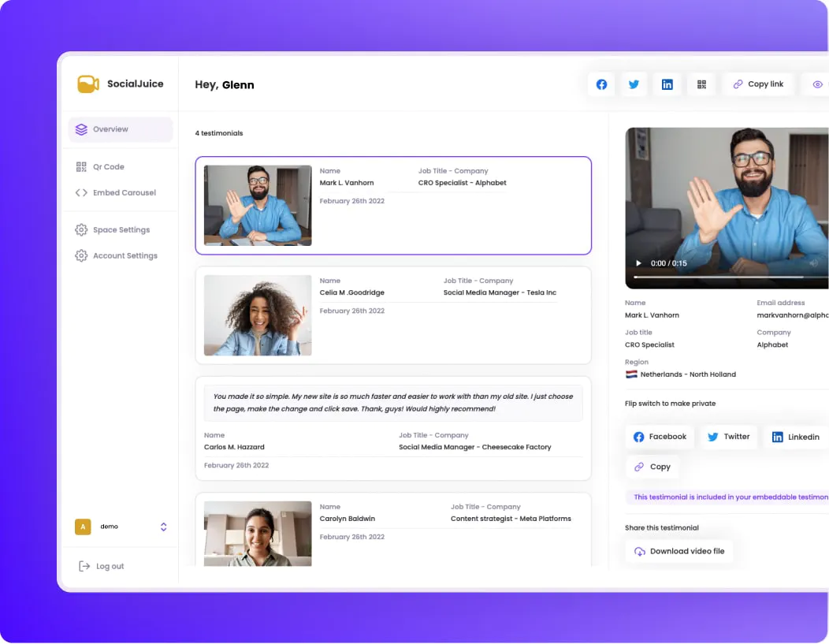The height and width of the screenshot is (644, 829).
Task: Click the SocialJuice camera logo
Action: [x=87, y=84]
